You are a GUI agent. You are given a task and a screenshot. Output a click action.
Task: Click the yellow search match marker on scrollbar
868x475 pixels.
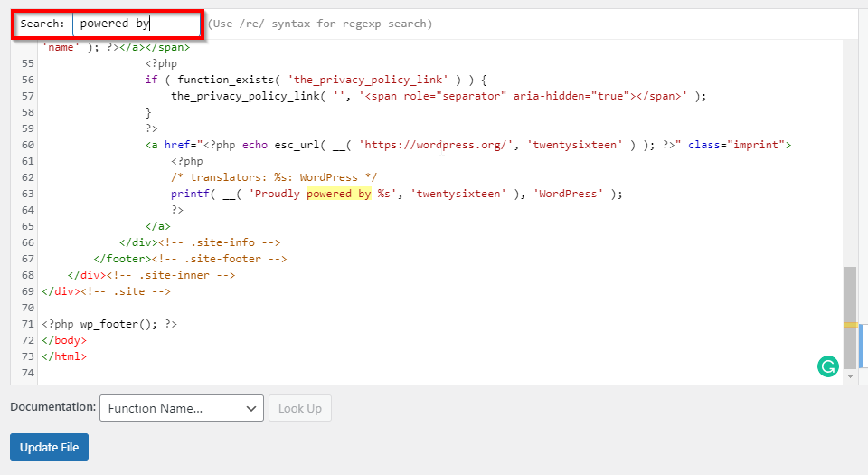pos(850,325)
